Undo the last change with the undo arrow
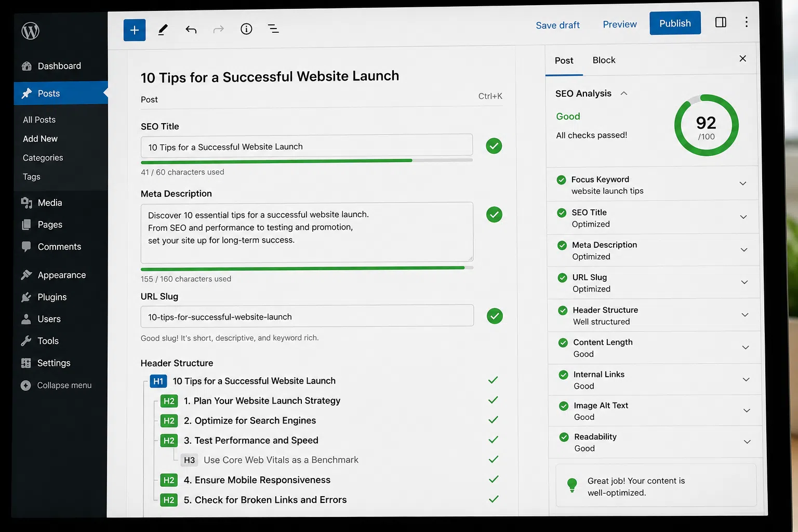This screenshot has width=798, height=532. click(x=191, y=30)
